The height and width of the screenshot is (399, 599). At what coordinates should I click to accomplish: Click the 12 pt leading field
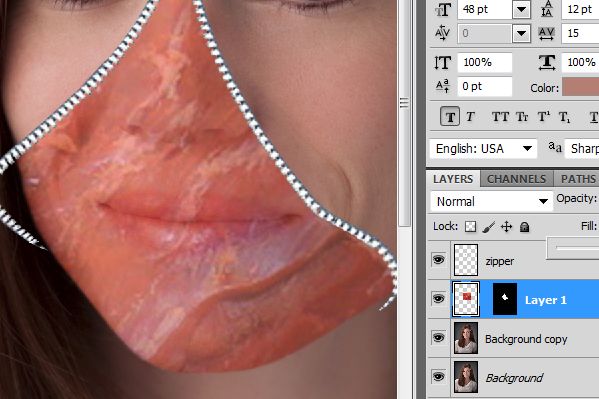click(x=580, y=9)
